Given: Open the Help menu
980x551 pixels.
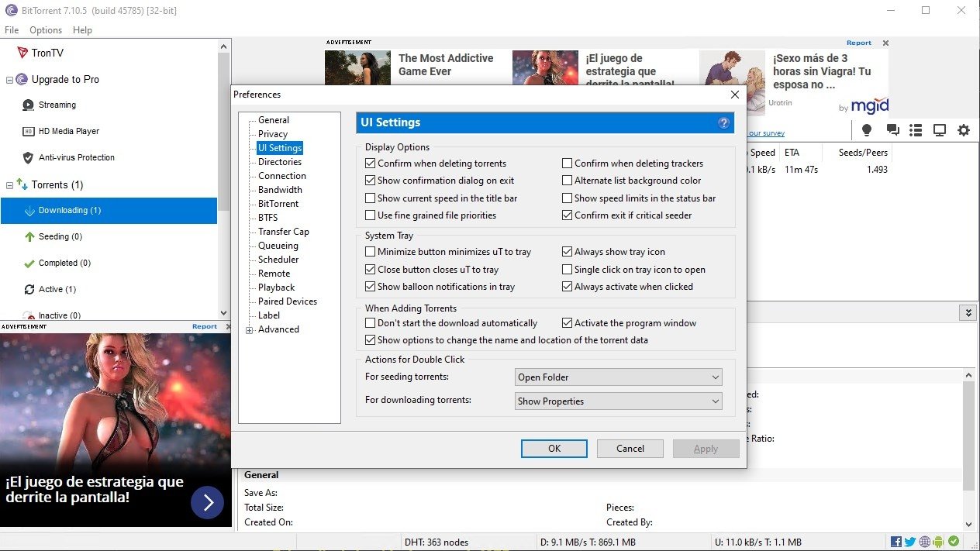Looking at the screenshot, I should tap(82, 30).
